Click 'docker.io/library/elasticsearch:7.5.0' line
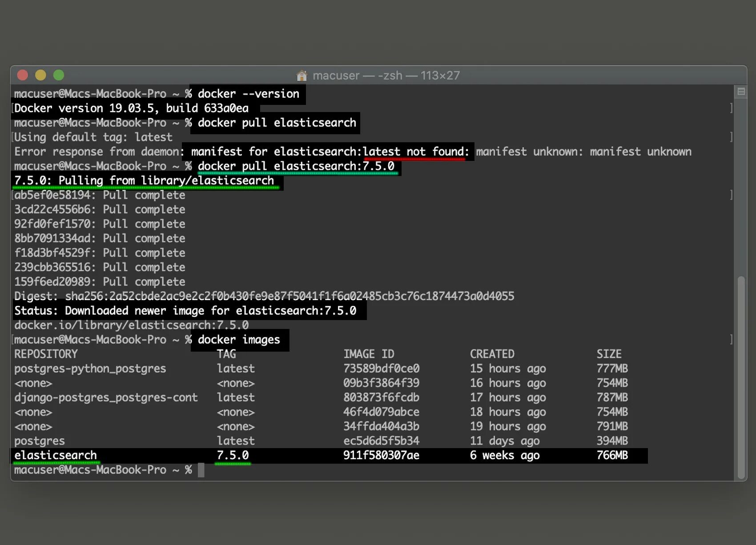Image resolution: width=756 pixels, height=545 pixels. pyautogui.click(x=131, y=325)
